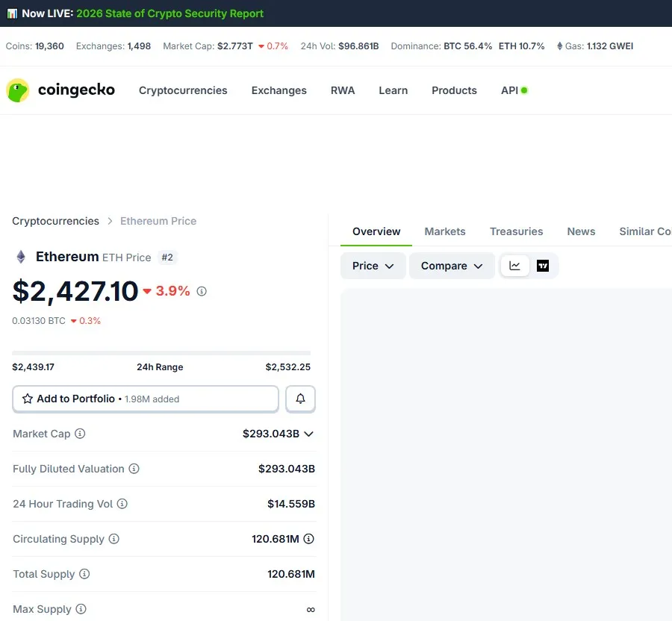
Task: Open the API navigation menu
Action: [x=509, y=90]
